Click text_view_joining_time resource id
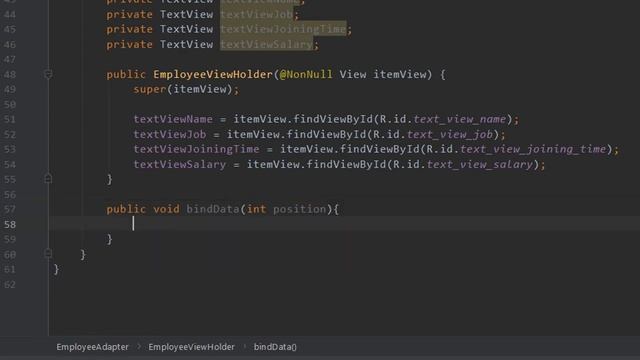This screenshot has width=640, height=360. pos(533,149)
